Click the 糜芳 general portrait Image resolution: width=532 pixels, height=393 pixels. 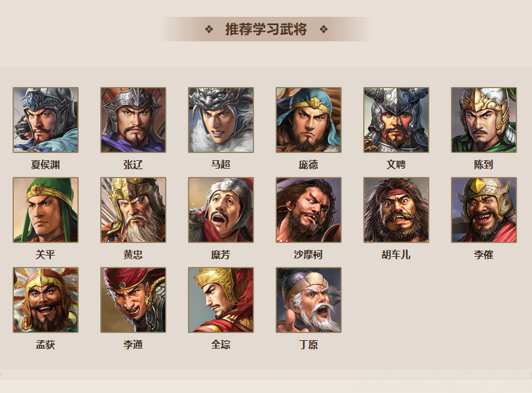221,210
